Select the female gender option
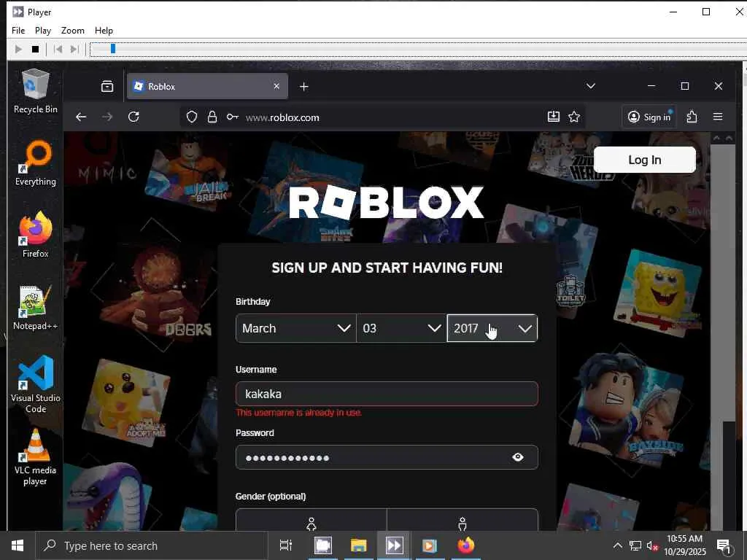The height and width of the screenshot is (560, 747). tap(311, 520)
